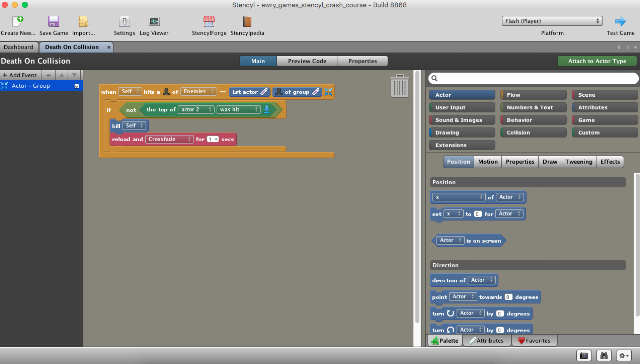
Task: Open the 'x' dropdown in 'x of Actor' block
Action: click(458, 197)
